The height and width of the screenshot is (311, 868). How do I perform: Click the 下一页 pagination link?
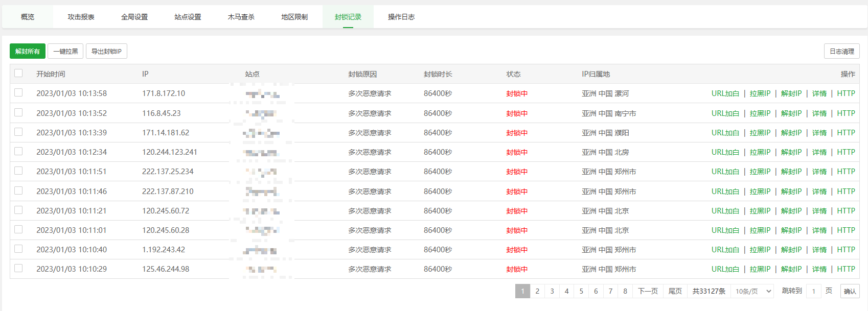click(x=648, y=291)
